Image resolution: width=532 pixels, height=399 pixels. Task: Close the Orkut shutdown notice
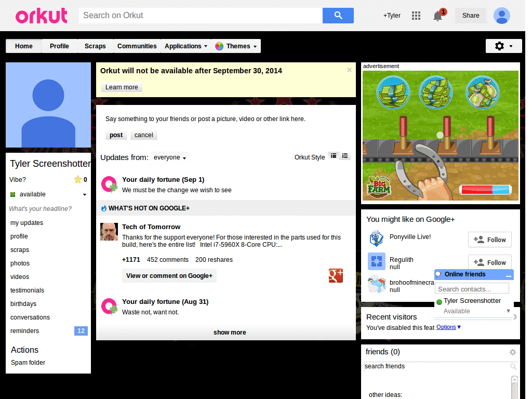pyautogui.click(x=349, y=70)
